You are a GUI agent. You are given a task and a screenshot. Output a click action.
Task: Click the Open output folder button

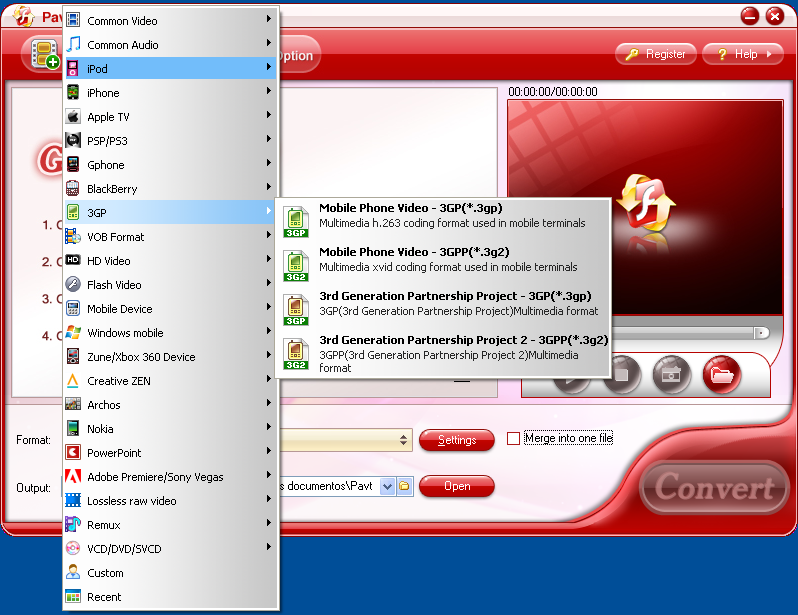click(x=457, y=486)
